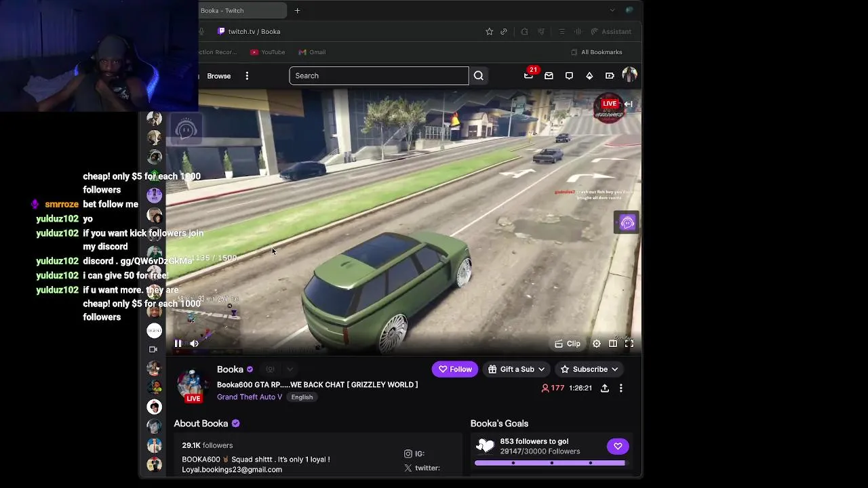Click the Booka's Goals heading

(499, 424)
